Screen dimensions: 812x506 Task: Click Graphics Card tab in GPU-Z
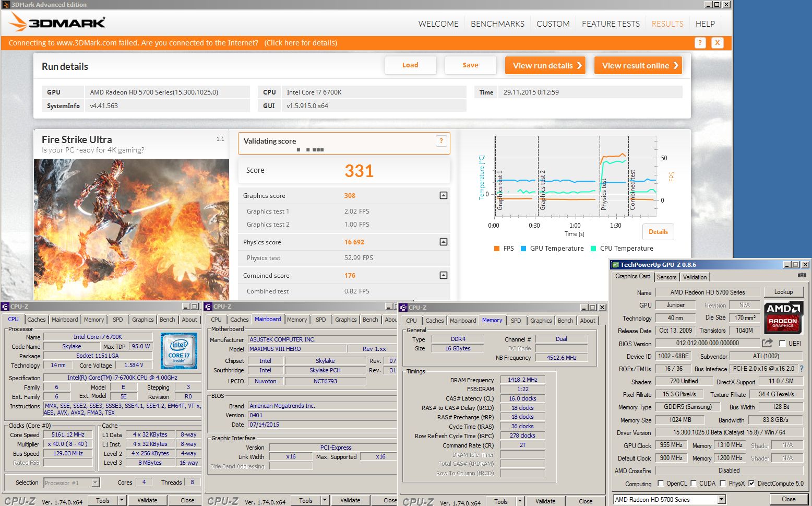click(x=632, y=276)
